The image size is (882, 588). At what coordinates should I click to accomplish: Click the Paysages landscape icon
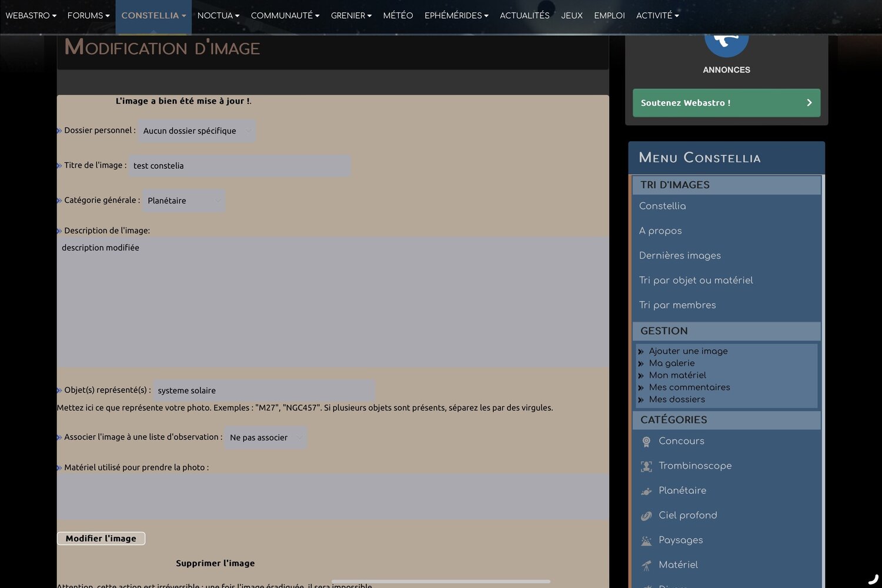[x=646, y=540]
